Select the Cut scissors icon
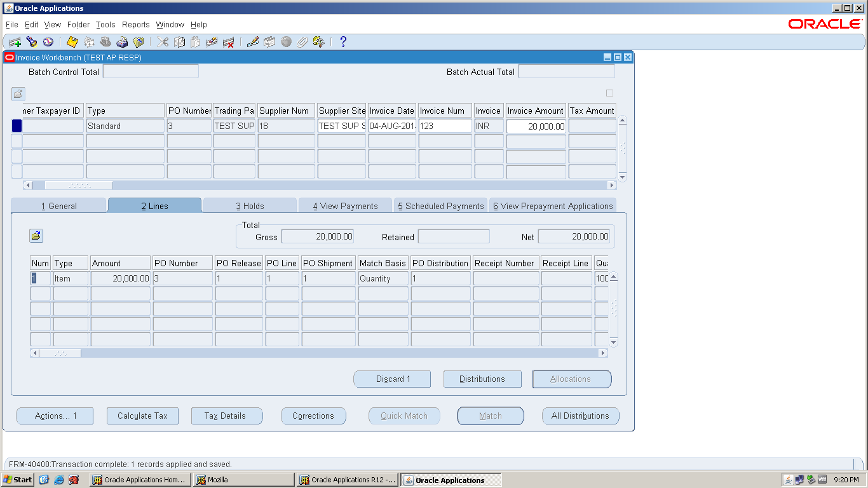The width and height of the screenshot is (868, 488). [x=163, y=42]
